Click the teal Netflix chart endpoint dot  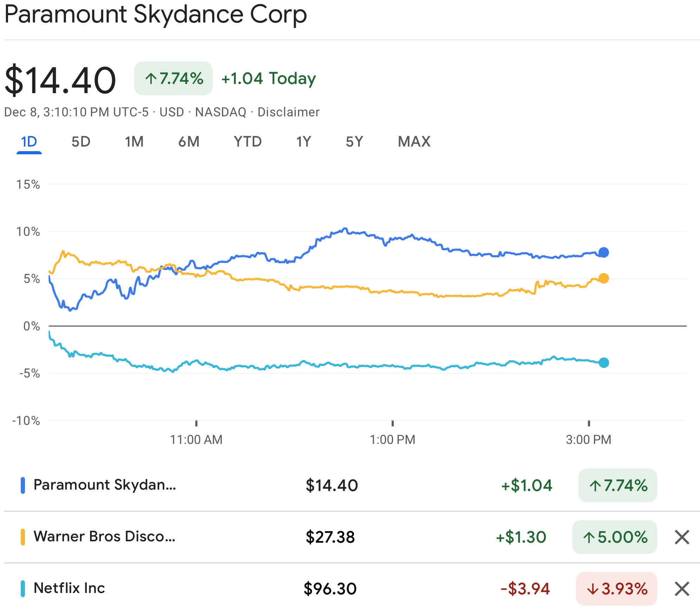pos(603,363)
